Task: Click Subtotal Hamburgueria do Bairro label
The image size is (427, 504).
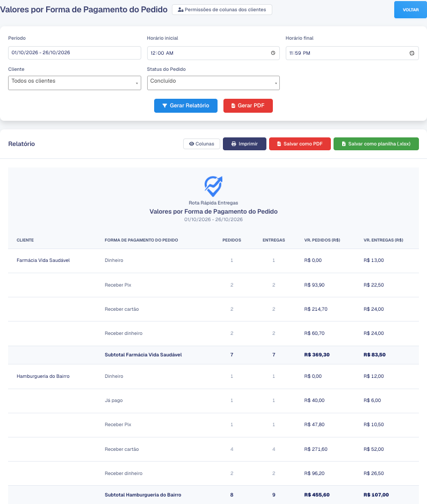Action: pos(143,495)
